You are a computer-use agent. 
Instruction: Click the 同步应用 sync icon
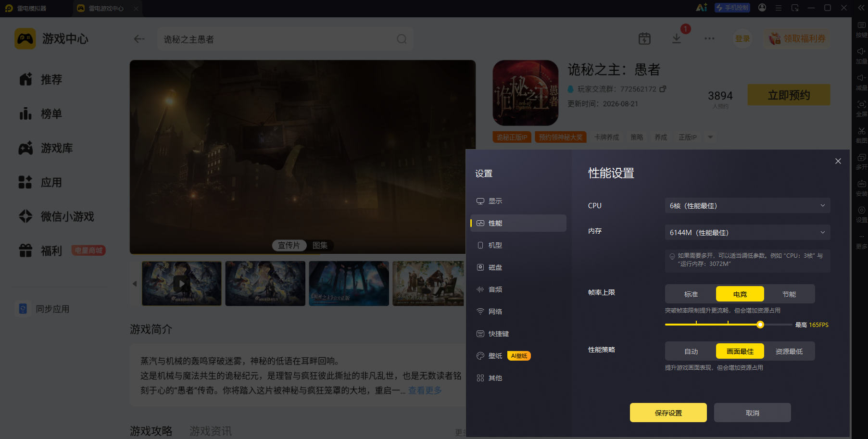pos(23,309)
